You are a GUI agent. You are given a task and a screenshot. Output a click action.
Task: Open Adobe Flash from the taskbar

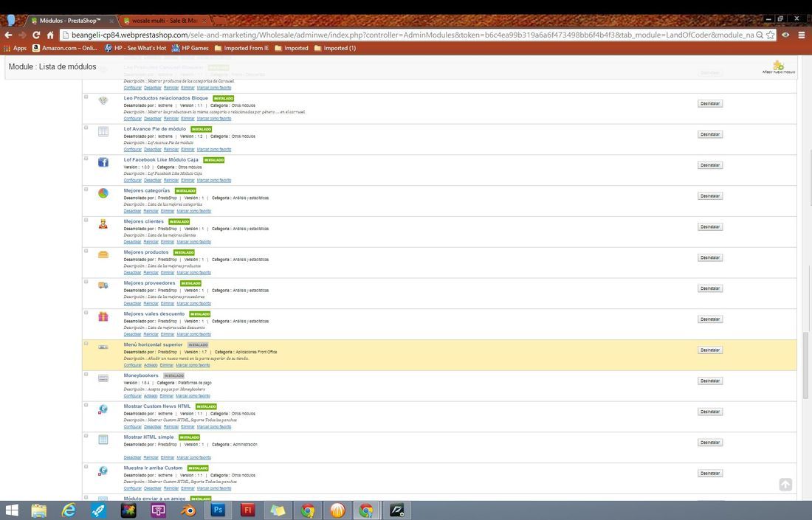[248, 510]
